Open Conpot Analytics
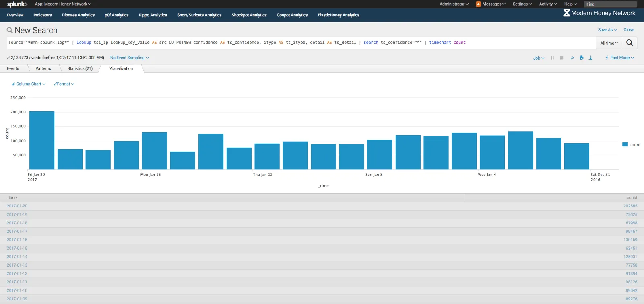644x304 pixels. pos(292,15)
